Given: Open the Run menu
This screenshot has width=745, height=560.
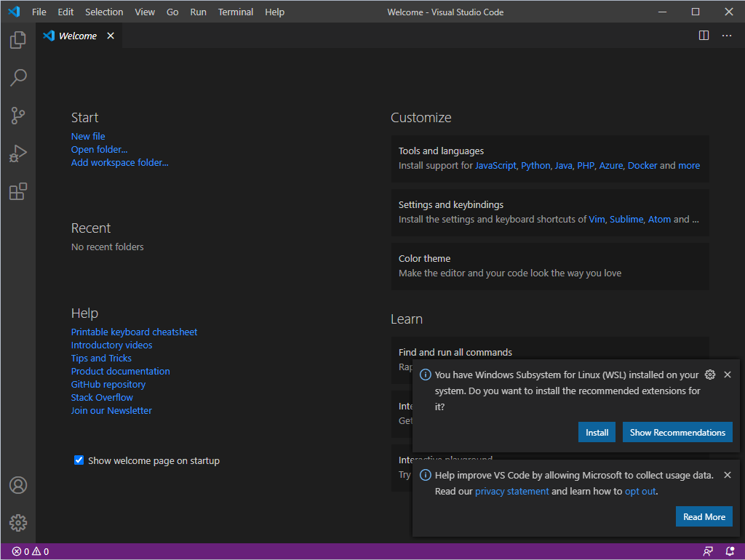Looking at the screenshot, I should 198,12.
